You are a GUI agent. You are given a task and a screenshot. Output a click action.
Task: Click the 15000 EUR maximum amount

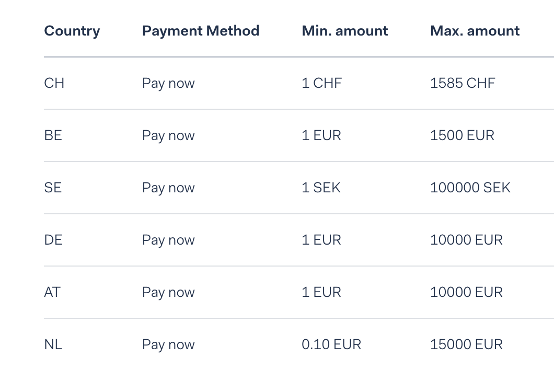(466, 344)
